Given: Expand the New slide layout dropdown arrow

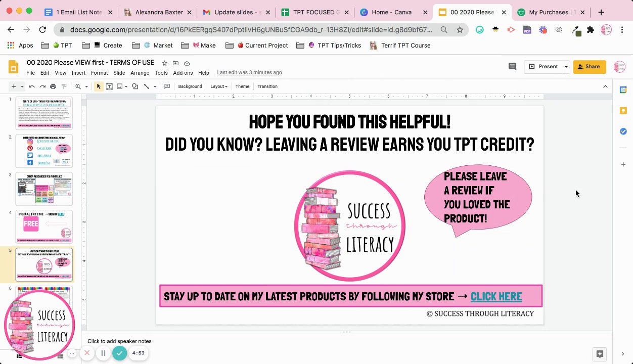Looking at the screenshot, I should 22,86.
